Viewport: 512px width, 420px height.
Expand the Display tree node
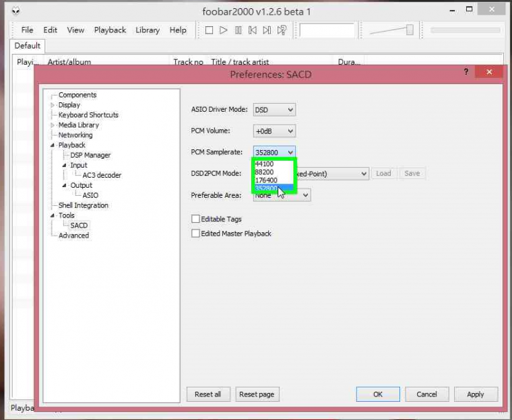click(53, 105)
